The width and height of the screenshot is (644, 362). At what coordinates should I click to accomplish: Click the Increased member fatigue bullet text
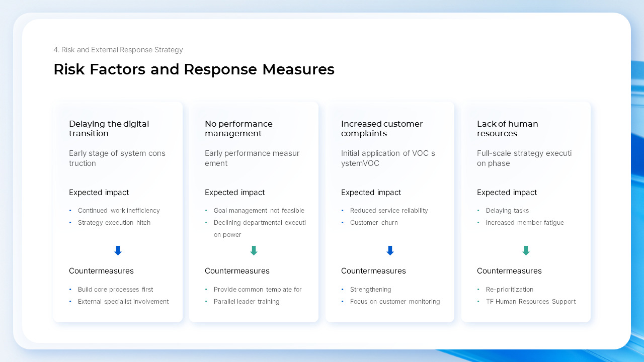pyautogui.click(x=525, y=223)
